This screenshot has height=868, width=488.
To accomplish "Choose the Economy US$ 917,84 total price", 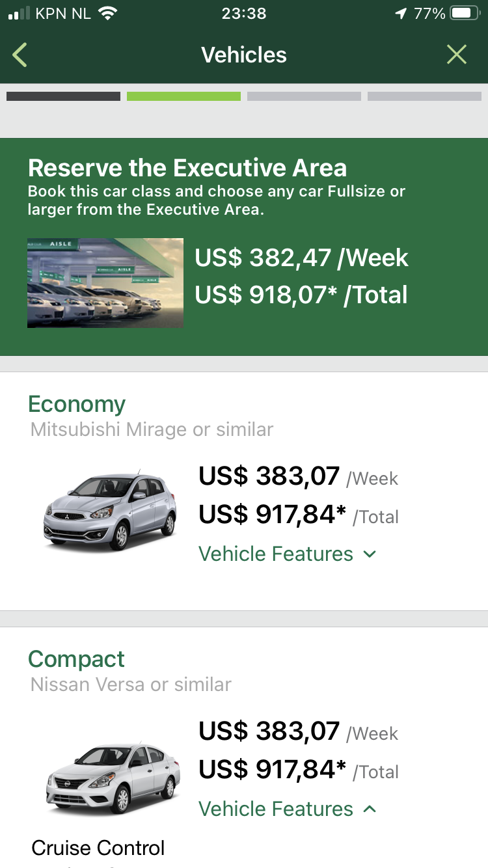I will [x=272, y=515].
